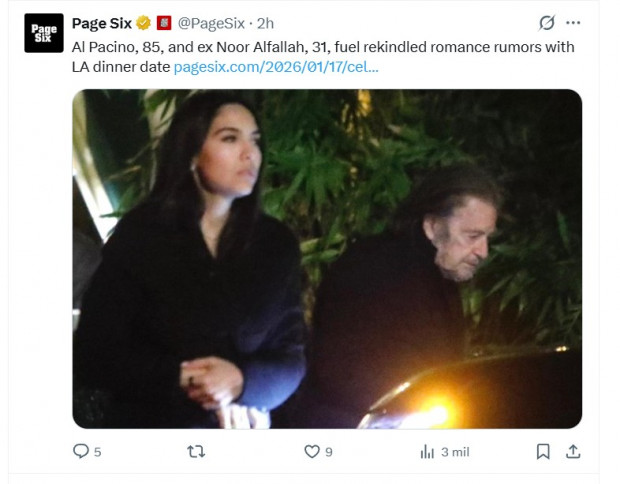Image resolution: width=620 pixels, height=484 pixels.
Task: Click the red affiliate badge beside the checkmark
Action: [164, 23]
